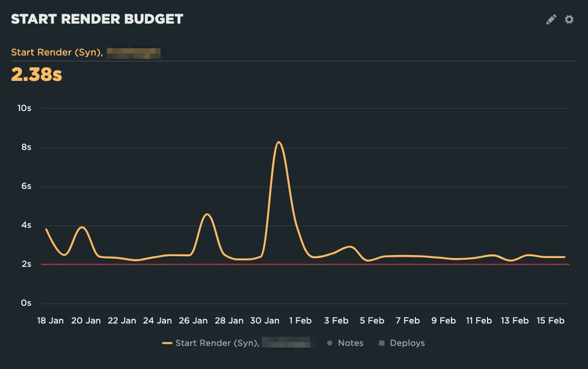Click the 0s y-axis label
This screenshot has height=369, width=588.
pos(26,303)
